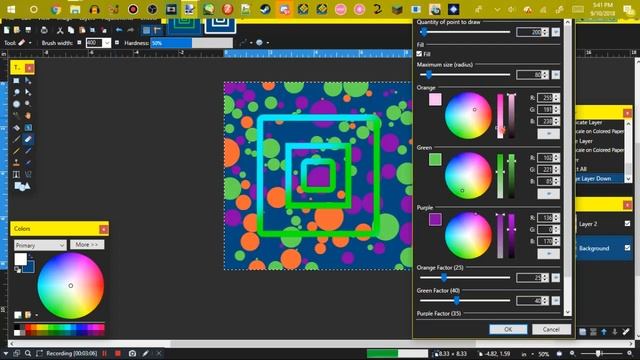This screenshot has width=640, height=360.
Task: Click the Paste toolbar icon
Action: pyautogui.click(x=82, y=30)
